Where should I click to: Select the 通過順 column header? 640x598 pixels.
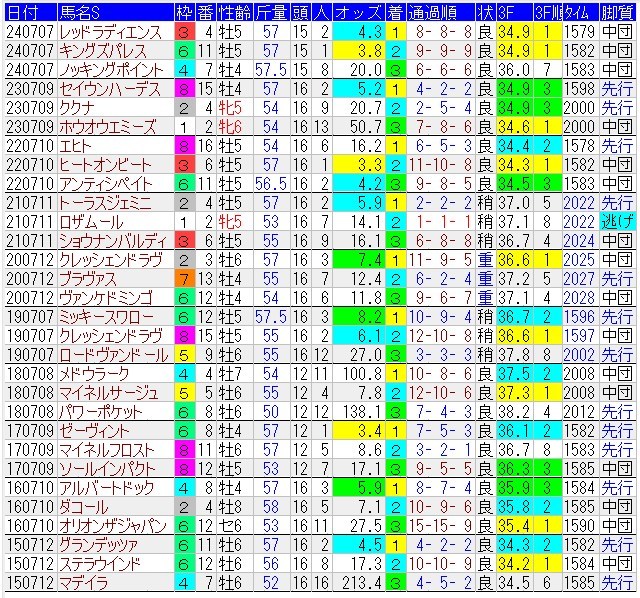pyautogui.click(x=441, y=13)
